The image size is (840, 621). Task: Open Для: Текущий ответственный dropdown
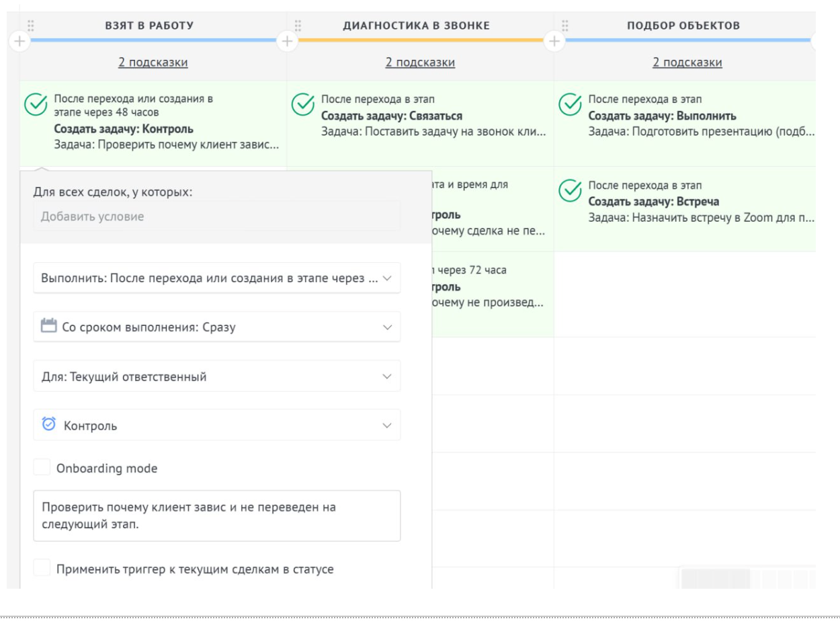pos(217,376)
